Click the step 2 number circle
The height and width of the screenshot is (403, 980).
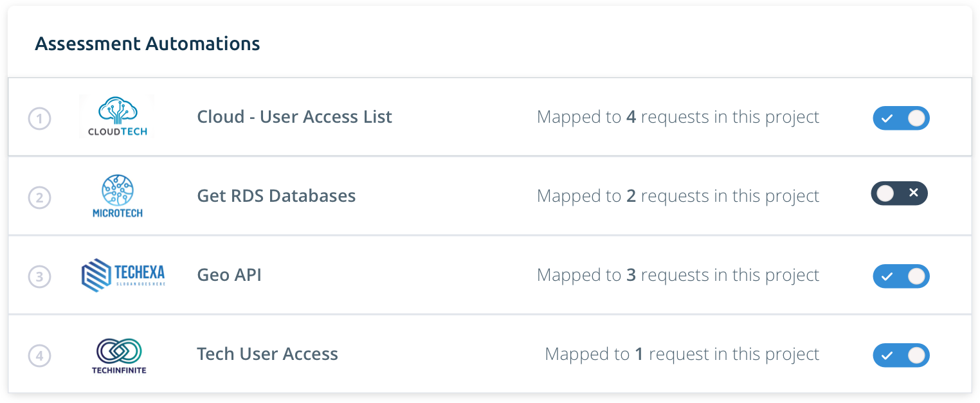[39, 197]
